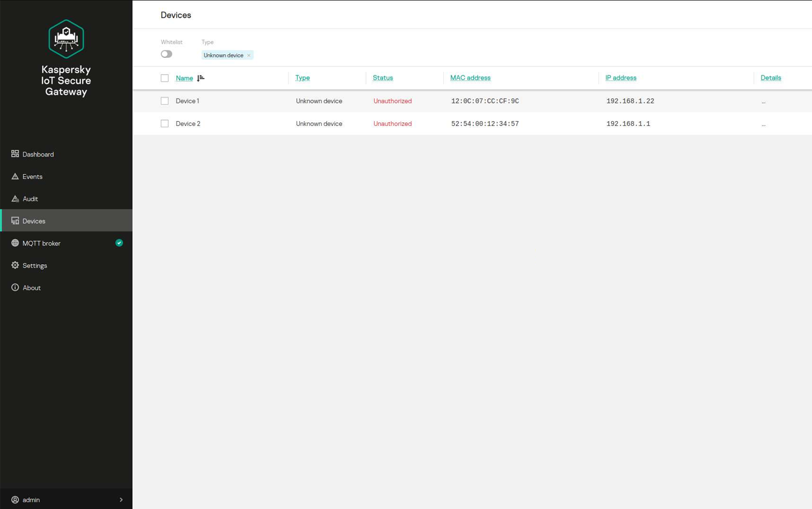Enable the Whitelist toggle switch

(166, 54)
